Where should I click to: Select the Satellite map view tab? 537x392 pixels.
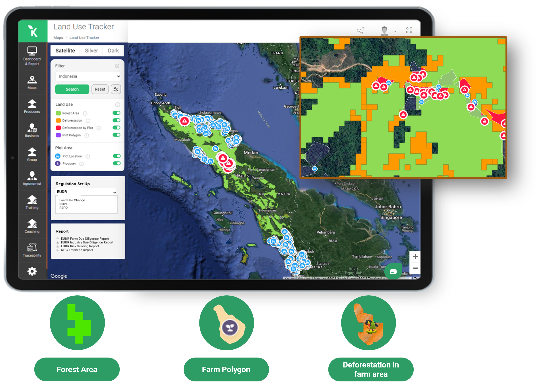[x=65, y=50]
